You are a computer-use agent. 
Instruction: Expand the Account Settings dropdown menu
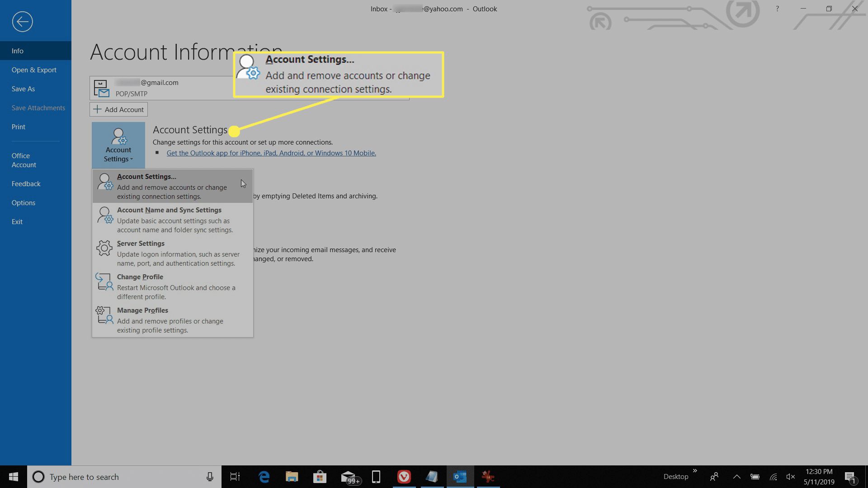(118, 145)
